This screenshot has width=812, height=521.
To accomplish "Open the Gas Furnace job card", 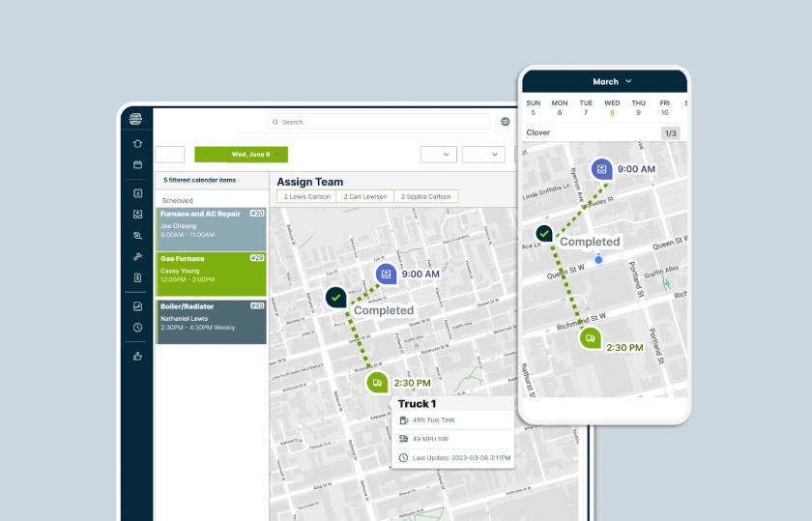I will click(211, 274).
